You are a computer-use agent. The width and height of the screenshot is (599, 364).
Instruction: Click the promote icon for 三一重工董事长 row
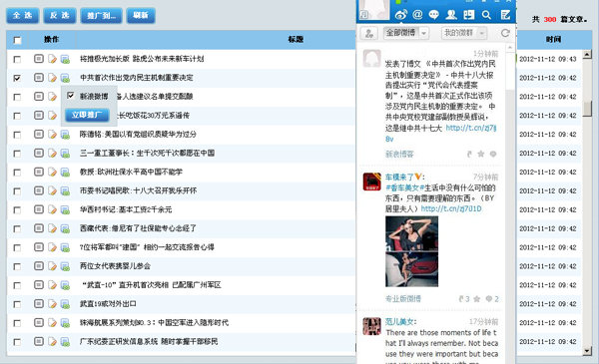(65, 153)
